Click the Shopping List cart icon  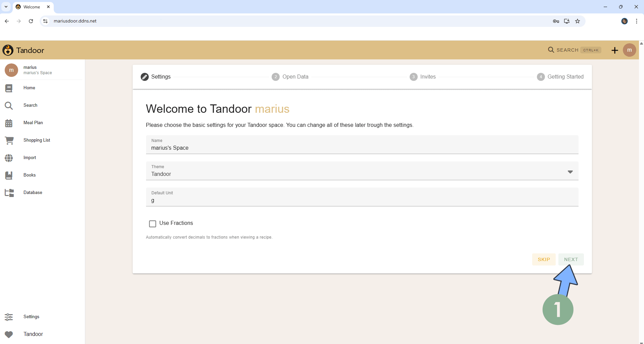(9, 140)
